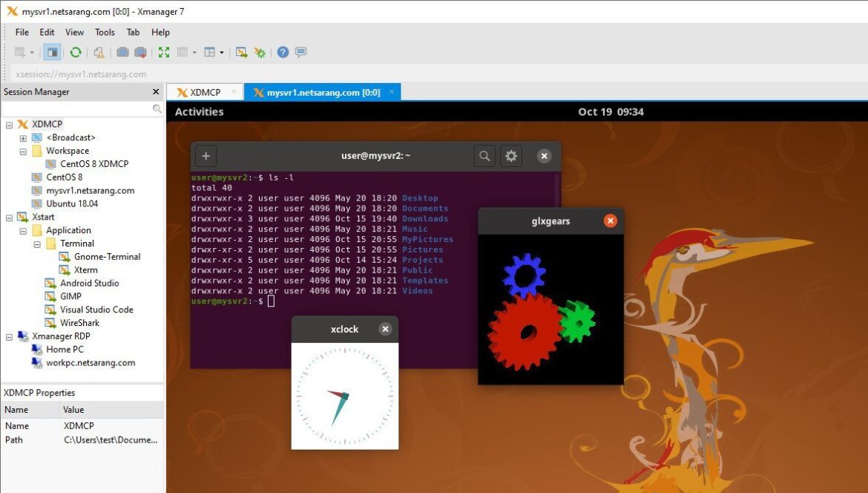Open the Tools menu

[104, 32]
